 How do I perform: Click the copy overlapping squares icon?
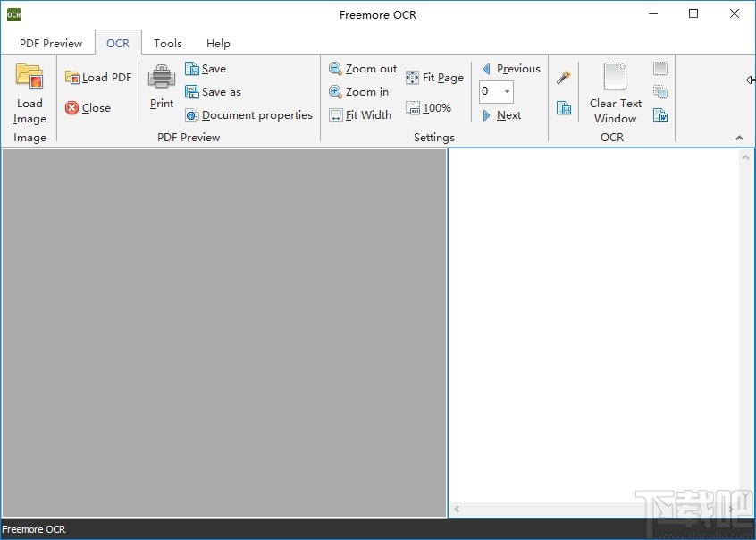tap(660, 92)
